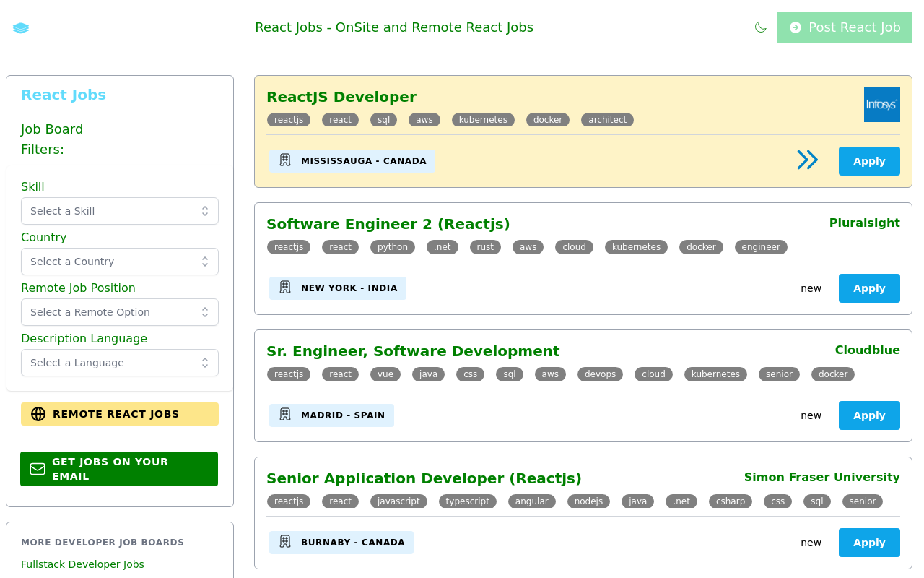
Task: Click the Mississauga - Canada location badge
Action: coord(352,161)
